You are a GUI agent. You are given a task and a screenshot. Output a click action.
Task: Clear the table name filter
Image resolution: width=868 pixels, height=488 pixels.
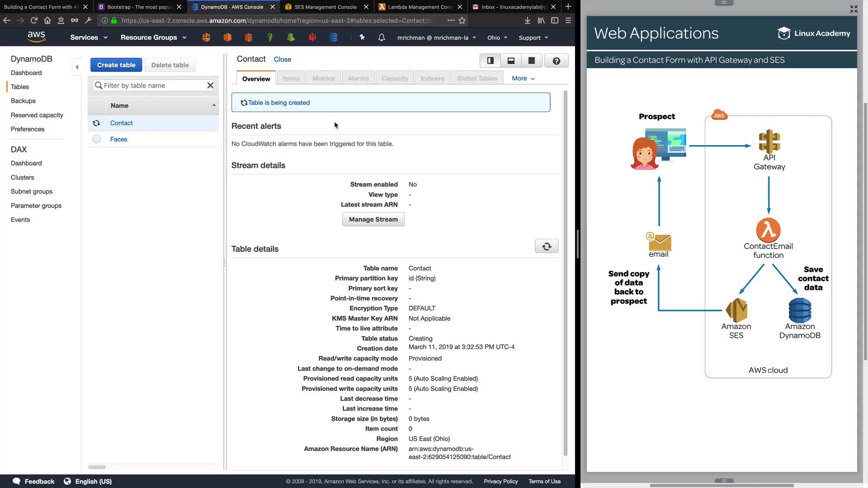click(x=210, y=85)
